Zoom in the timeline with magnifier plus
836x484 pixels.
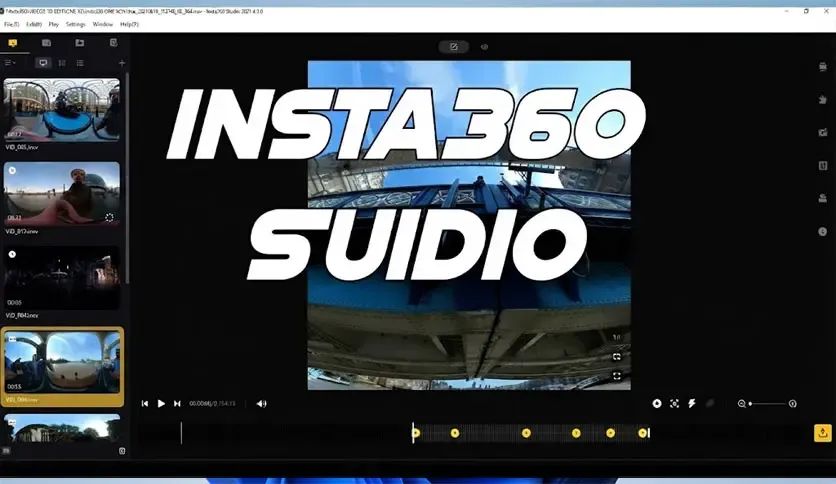792,404
